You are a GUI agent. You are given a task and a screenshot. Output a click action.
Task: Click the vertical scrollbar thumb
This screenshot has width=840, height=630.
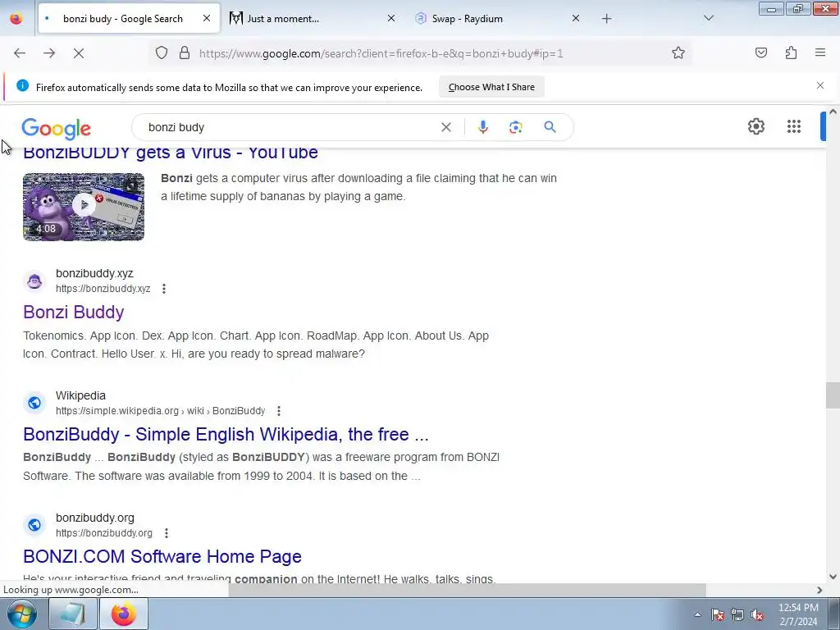click(833, 395)
